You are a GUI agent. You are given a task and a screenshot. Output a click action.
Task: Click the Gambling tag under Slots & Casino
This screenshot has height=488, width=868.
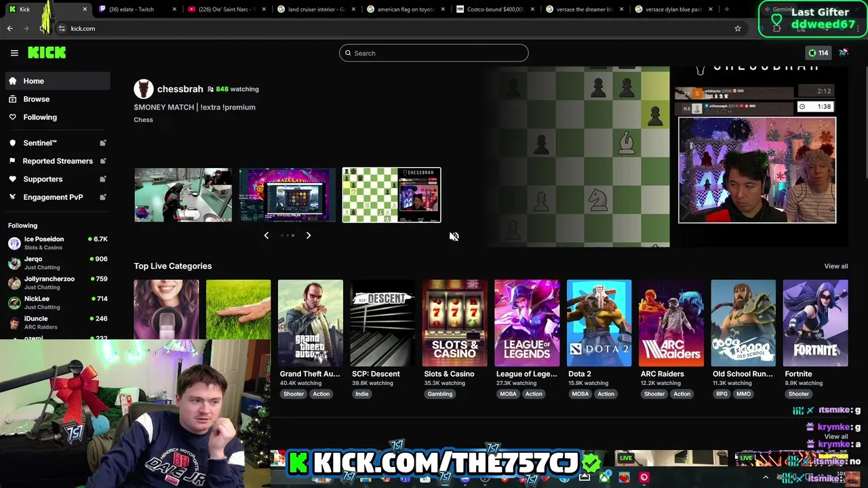pos(440,394)
